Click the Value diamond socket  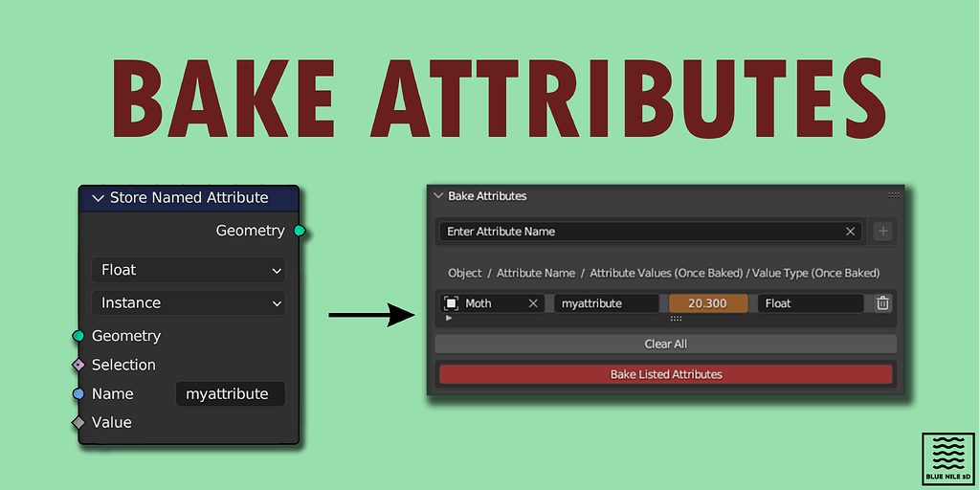(78, 422)
